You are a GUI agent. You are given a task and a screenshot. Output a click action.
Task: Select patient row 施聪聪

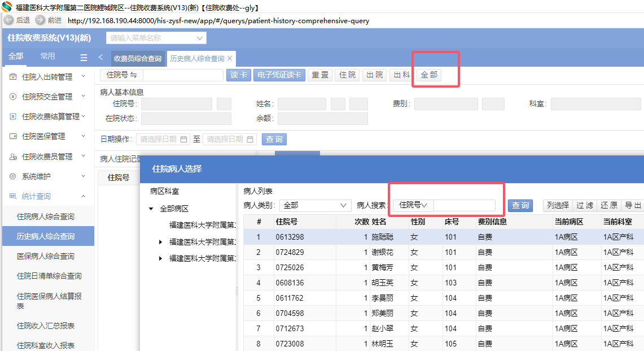coord(444,237)
